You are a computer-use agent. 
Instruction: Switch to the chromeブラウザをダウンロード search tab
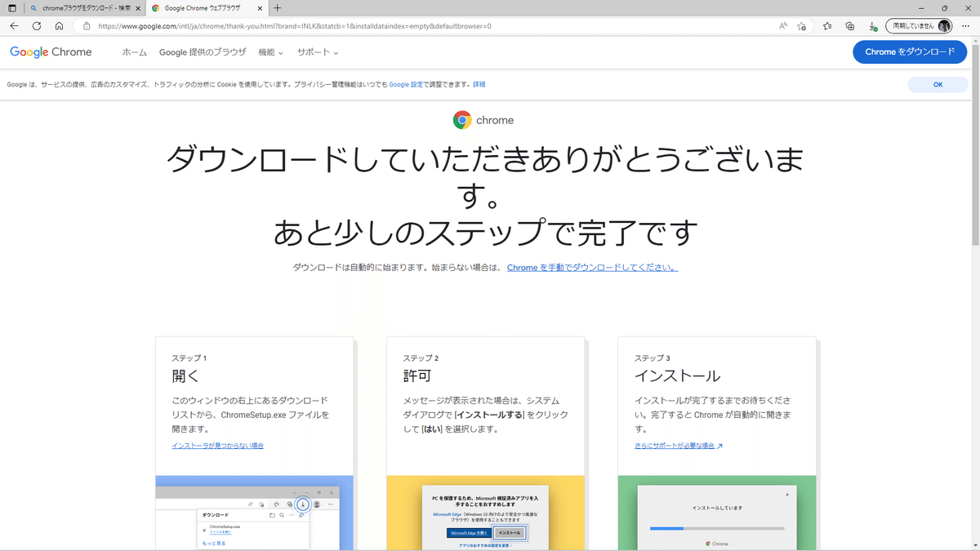point(84,8)
